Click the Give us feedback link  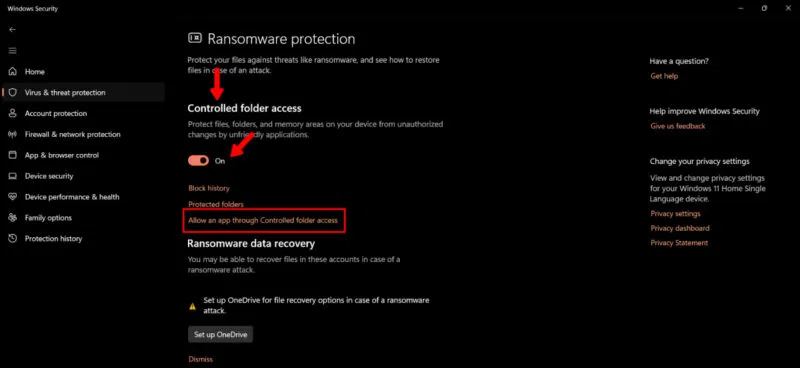678,126
